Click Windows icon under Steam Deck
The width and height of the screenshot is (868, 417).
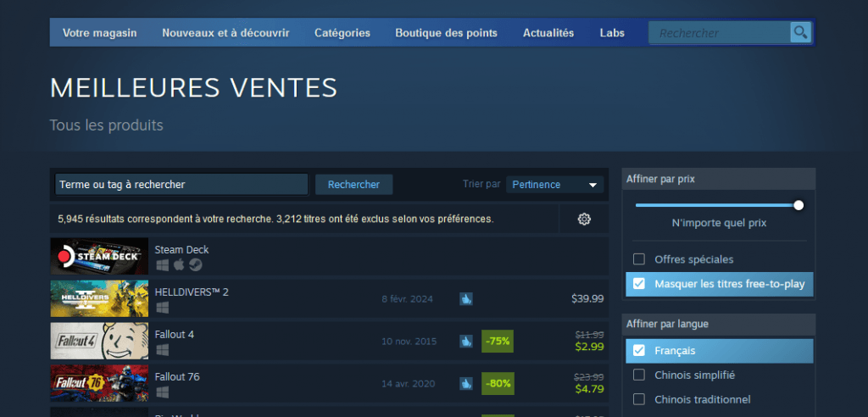tap(162, 265)
